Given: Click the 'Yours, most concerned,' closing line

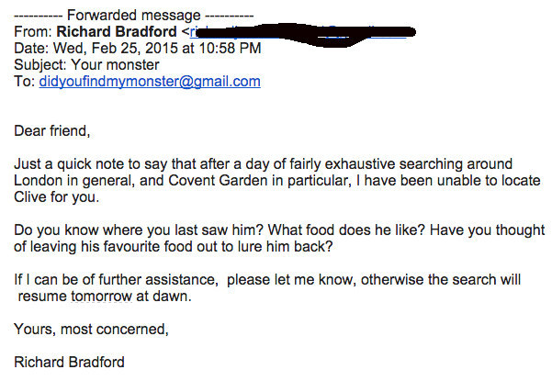Looking at the screenshot, I should [x=91, y=330].
